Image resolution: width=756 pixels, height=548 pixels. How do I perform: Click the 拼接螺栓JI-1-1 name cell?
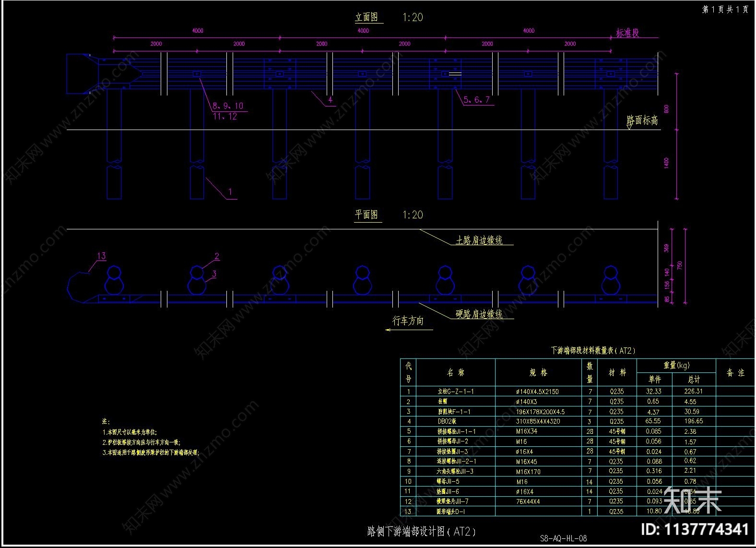(456, 432)
